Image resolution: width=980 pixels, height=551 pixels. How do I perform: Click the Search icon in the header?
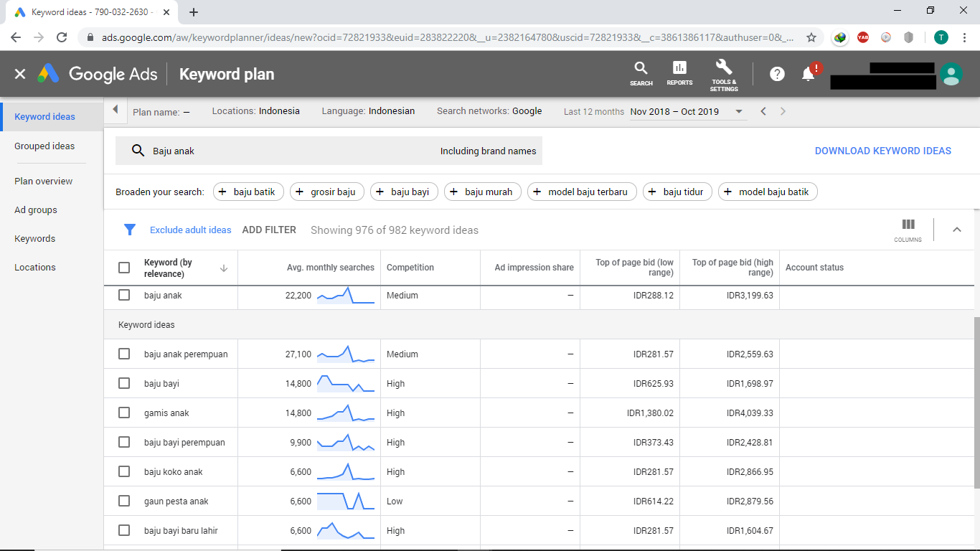pos(641,74)
